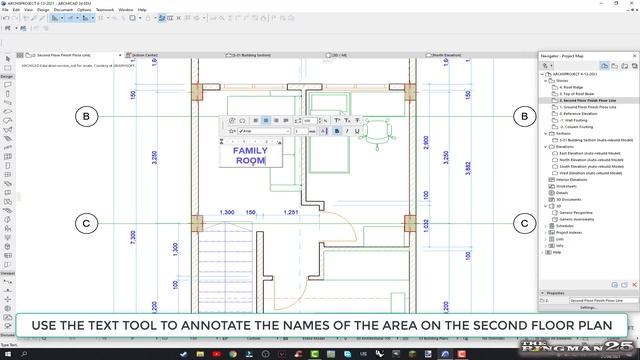Screen dimensions: 640x360
Task: Click the Favorites star icon in text palette
Action: point(232,131)
